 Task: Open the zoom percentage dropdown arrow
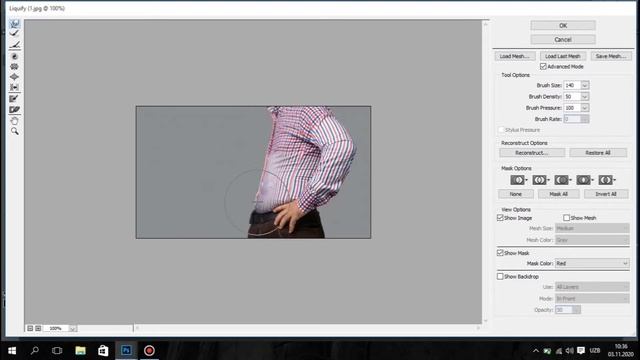(x=73, y=329)
